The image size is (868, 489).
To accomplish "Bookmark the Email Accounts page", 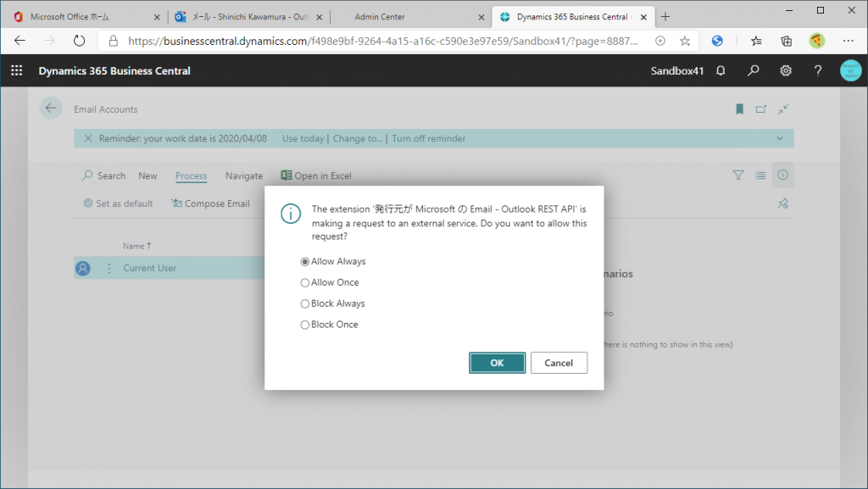I will click(x=739, y=109).
